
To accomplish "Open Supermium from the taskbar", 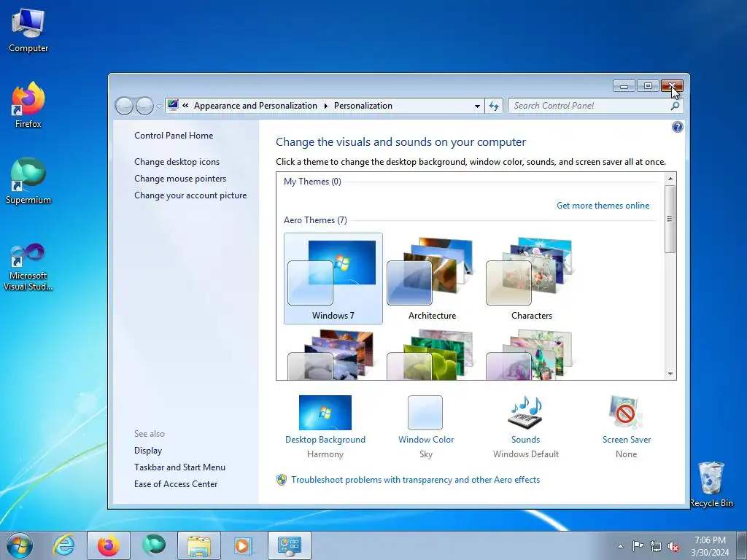I will 154,545.
